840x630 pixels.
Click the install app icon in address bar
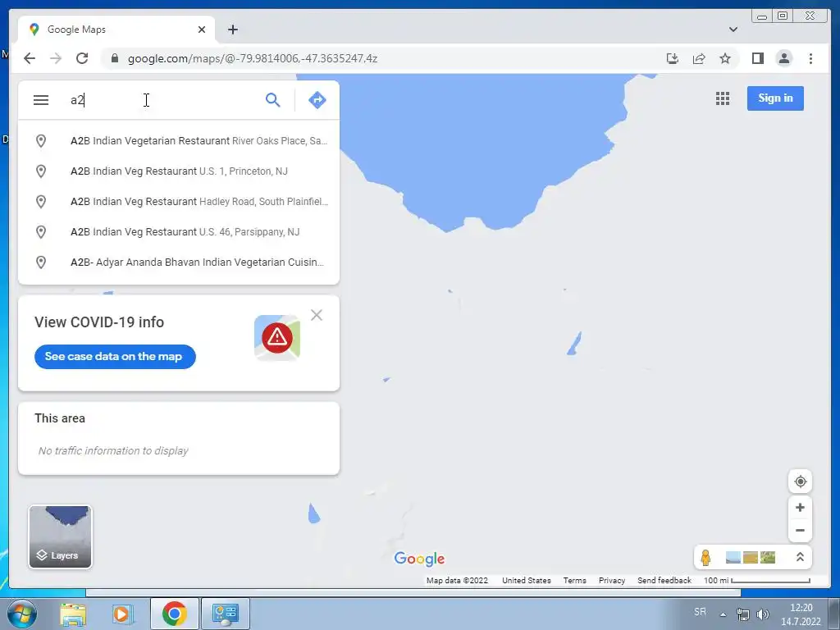(673, 58)
